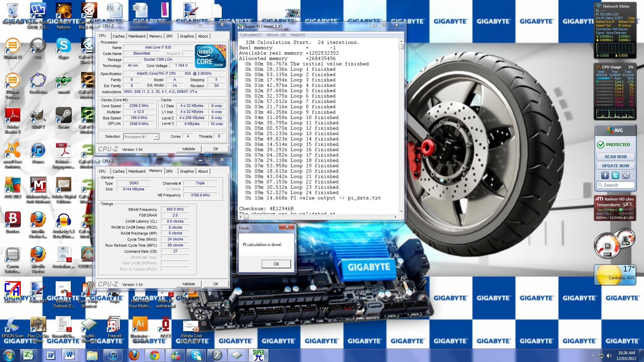
Task: Click Speed Test link in Network Meter
Action: [603, 25]
